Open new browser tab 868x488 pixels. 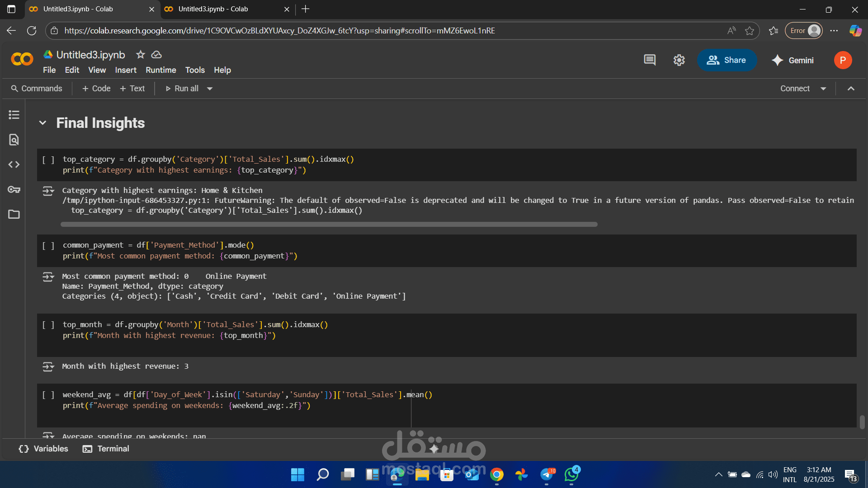pos(306,9)
